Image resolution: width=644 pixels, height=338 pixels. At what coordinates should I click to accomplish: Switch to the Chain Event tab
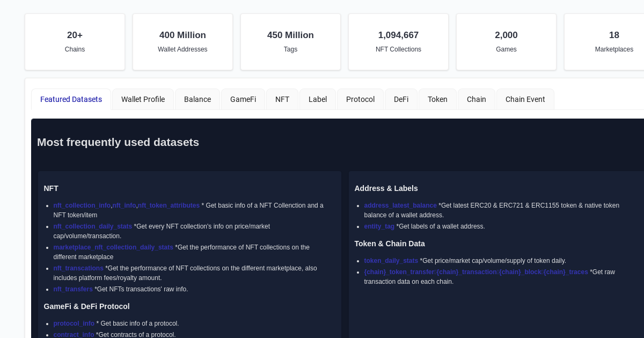[525, 99]
